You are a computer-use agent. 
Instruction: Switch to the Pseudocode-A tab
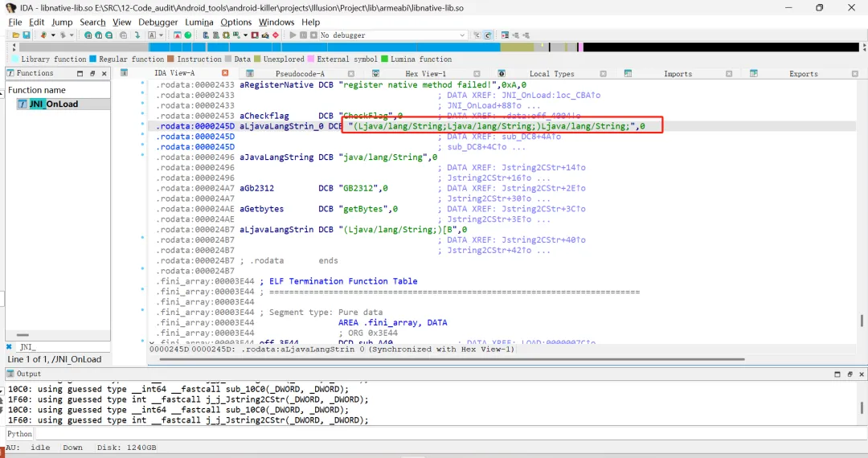[300, 74]
